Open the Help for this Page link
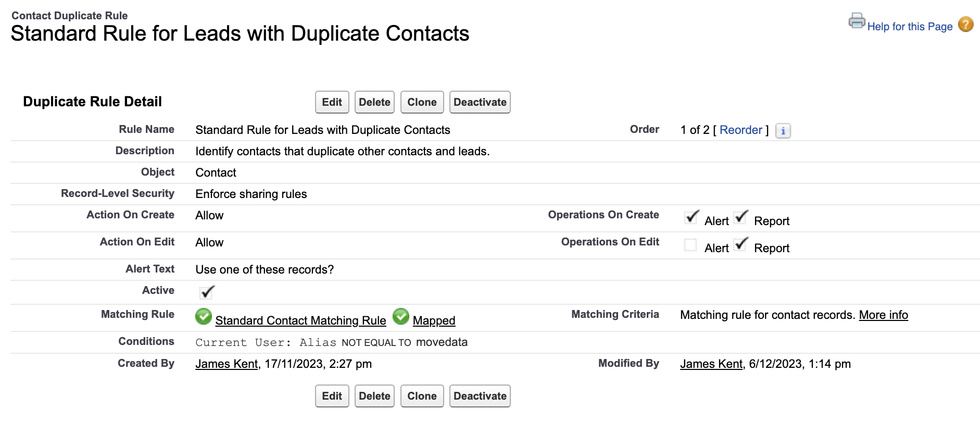The height and width of the screenshot is (421, 980). [x=910, y=27]
